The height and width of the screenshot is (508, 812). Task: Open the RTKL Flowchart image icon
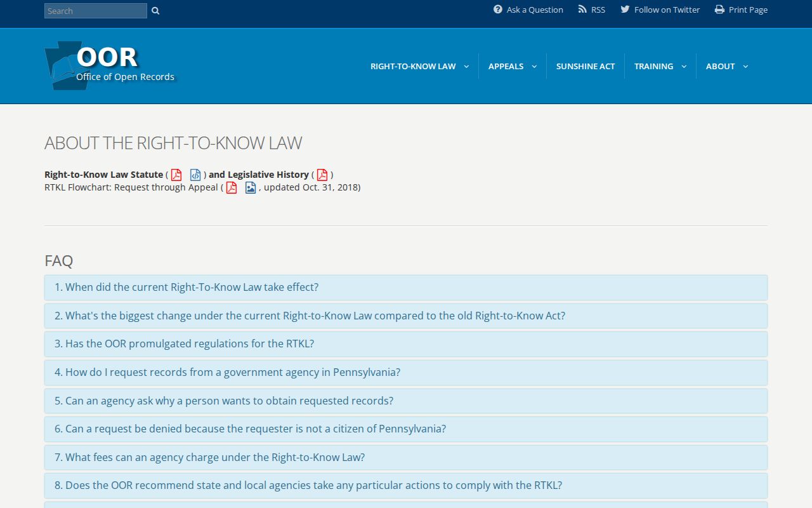[x=251, y=187]
